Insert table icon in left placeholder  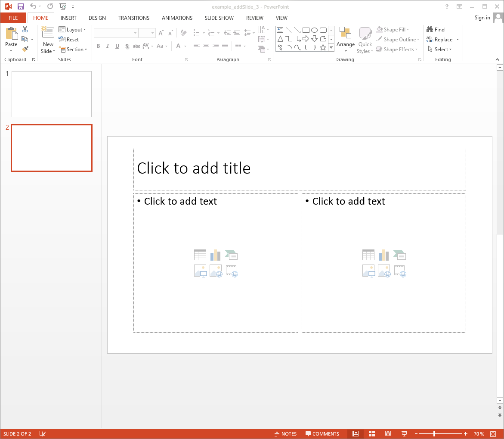click(200, 255)
